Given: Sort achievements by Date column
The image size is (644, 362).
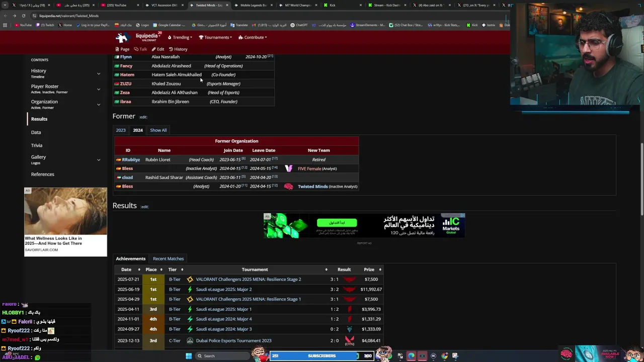Looking at the screenshot, I should click(x=139, y=270).
